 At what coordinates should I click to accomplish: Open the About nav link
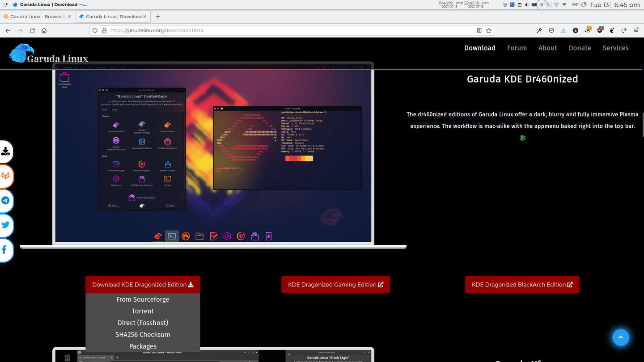tap(548, 48)
